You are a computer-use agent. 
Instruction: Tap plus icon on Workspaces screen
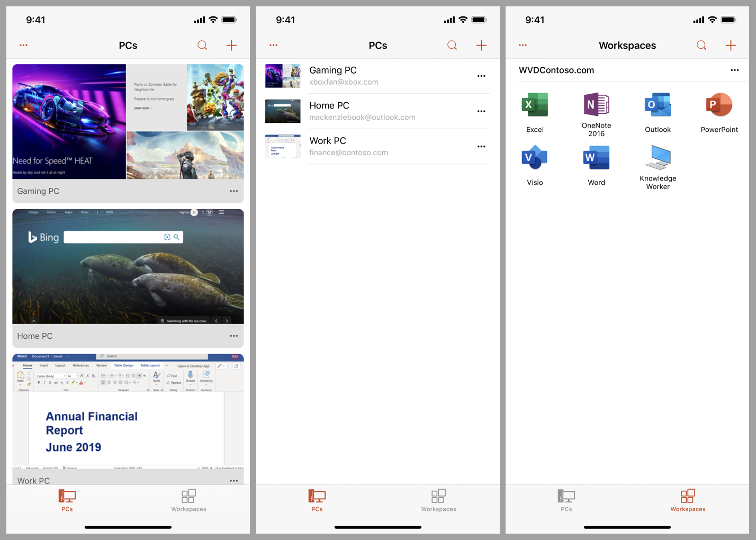pos(731,46)
